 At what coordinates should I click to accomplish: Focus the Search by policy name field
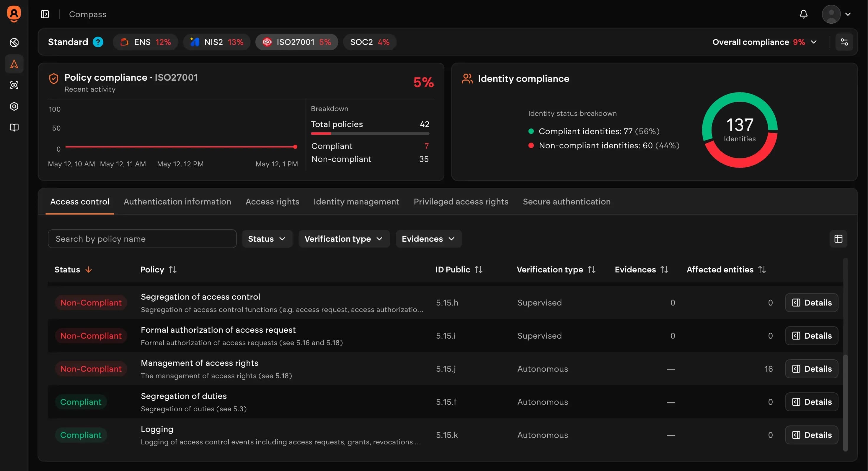[x=142, y=239]
